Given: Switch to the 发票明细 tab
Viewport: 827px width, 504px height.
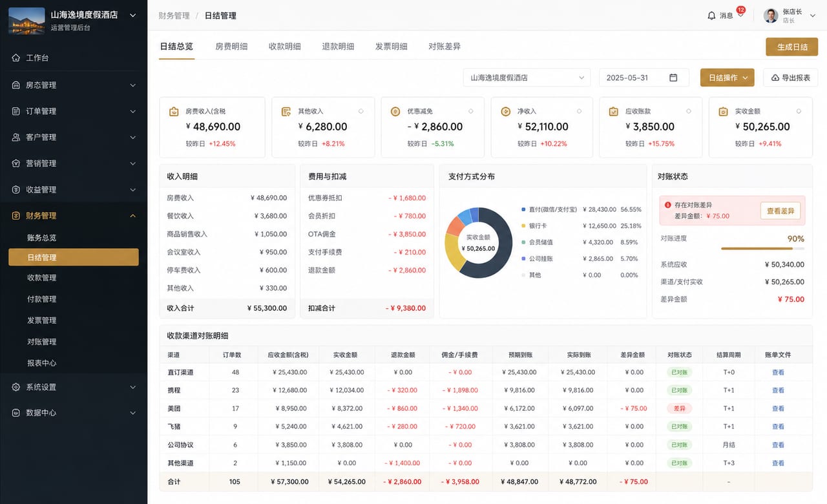Looking at the screenshot, I should 391,47.
